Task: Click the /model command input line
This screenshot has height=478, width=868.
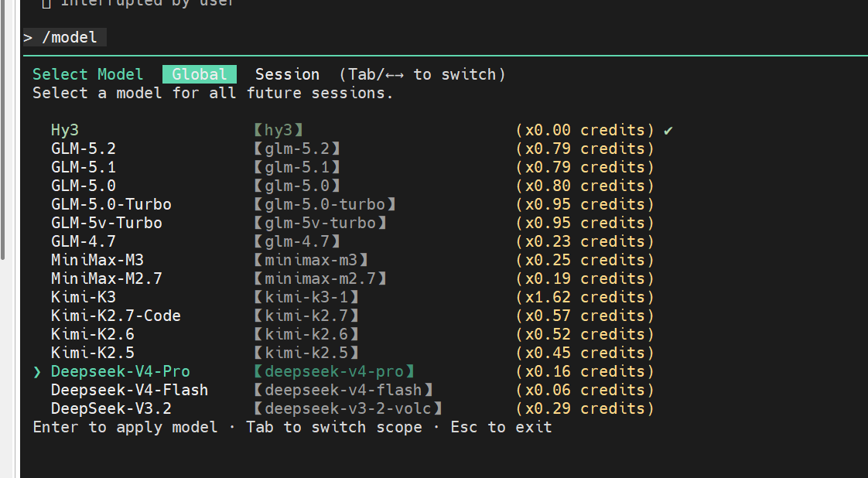Action: (x=65, y=38)
